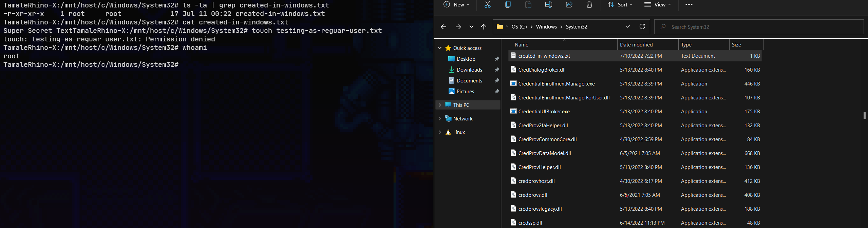Refresh the System32 folder view
The height and width of the screenshot is (228, 868).
click(x=642, y=27)
